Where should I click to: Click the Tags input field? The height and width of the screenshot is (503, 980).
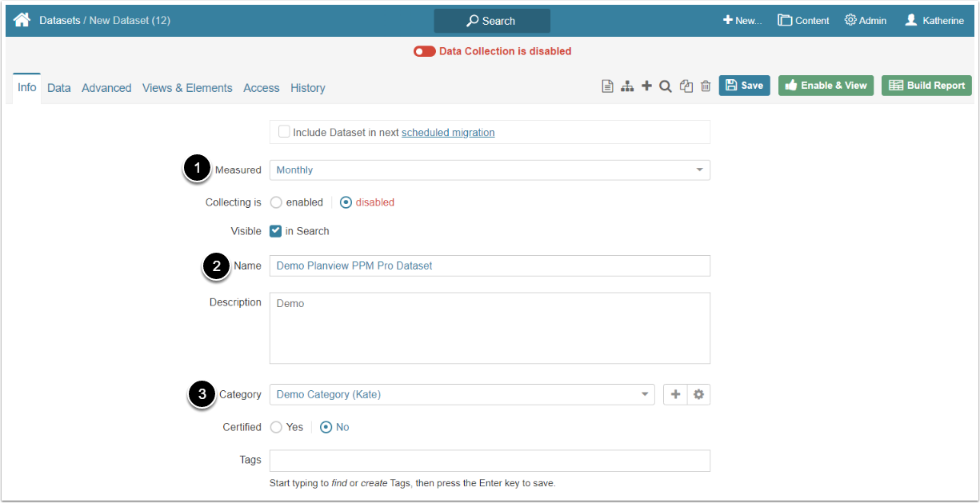coord(489,461)
